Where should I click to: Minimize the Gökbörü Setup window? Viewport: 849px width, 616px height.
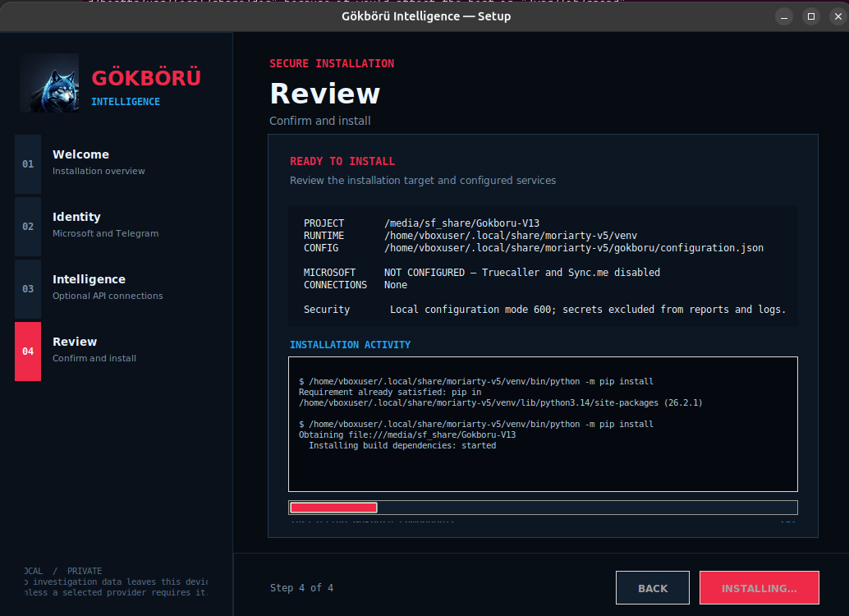point(784,16)
